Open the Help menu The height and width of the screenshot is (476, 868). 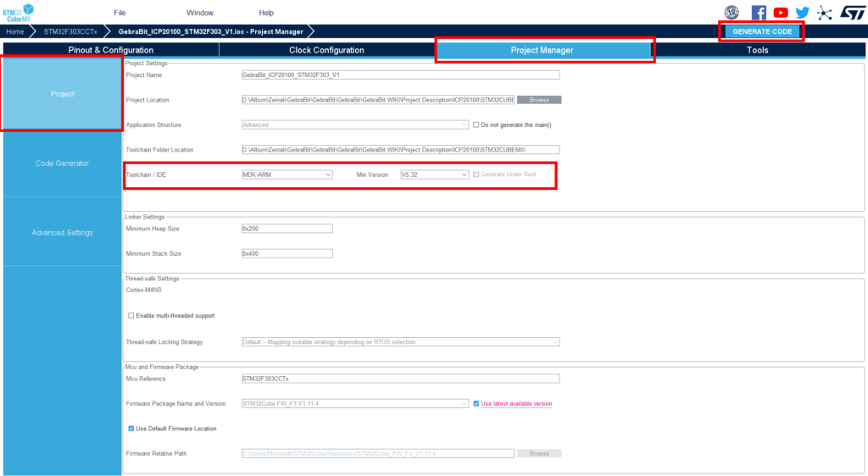266,13
